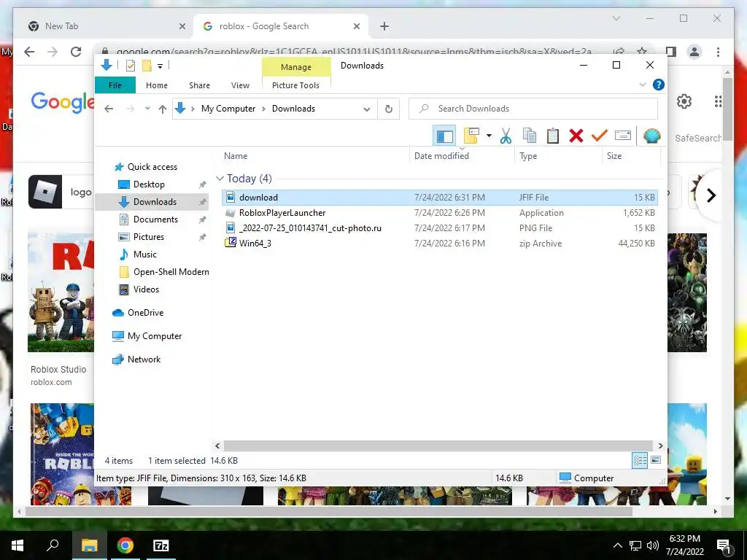Switch to details view layout button

click(x=640, y=461)
